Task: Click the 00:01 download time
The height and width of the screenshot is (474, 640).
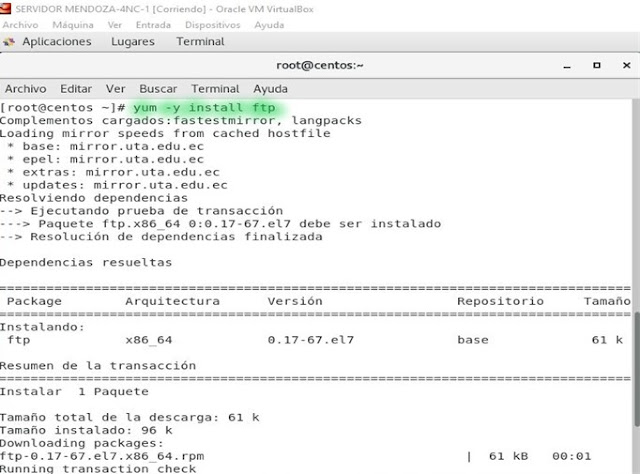Action: point(571,456)
